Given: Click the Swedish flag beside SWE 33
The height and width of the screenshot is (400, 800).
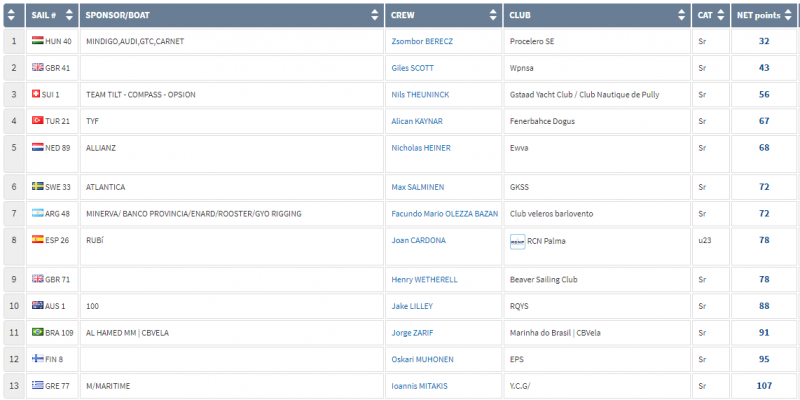Looking at the screenshot, I should point(38,187).
